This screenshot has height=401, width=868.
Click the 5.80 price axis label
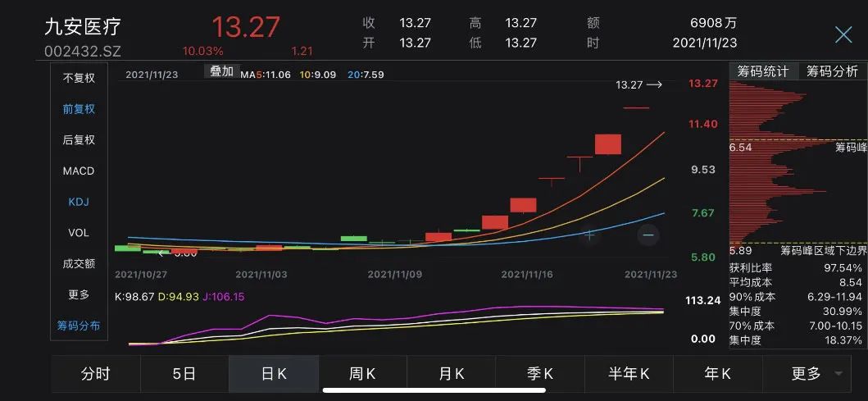point(703,257)
